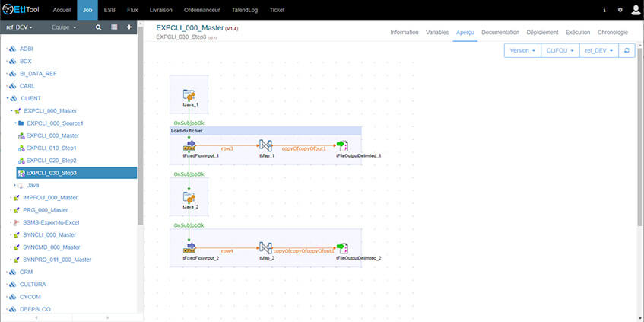Select EXPCLI_010_Step1 in the tree
This screenshot has height=322, width=644.
coord(51,148)
